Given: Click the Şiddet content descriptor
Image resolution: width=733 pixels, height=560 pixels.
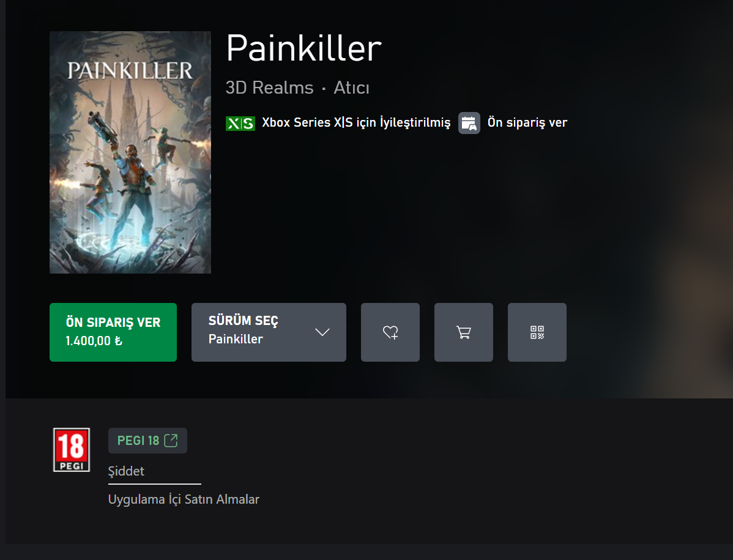Looking at the screenshot, I should point(126,471).
